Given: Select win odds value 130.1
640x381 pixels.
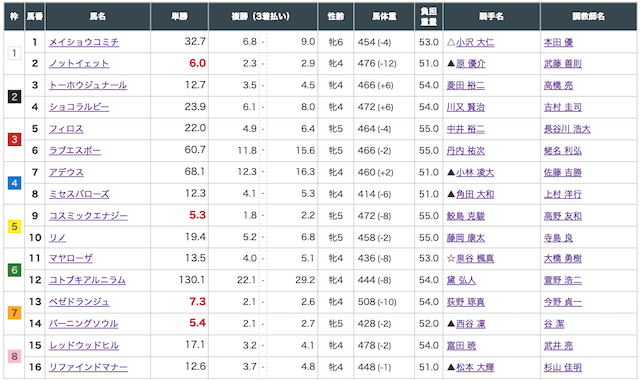Looking at the screenshot, I should click(x=192, y=280).
